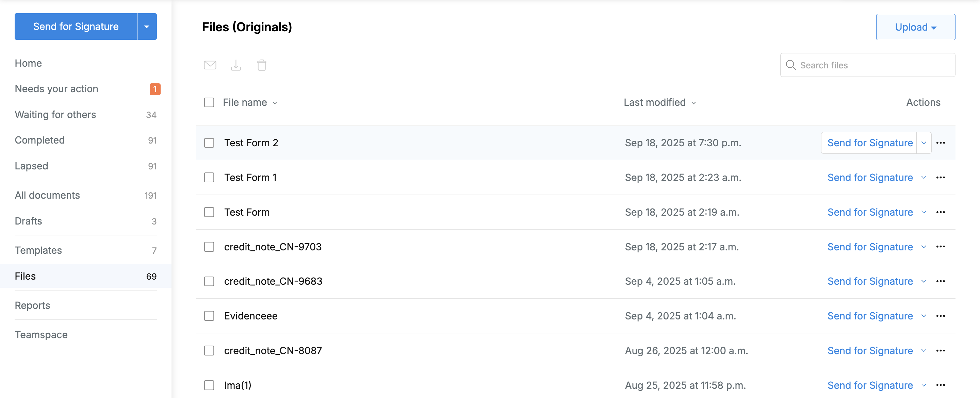Select the Ima(1) checkbox

coord(209,385)
